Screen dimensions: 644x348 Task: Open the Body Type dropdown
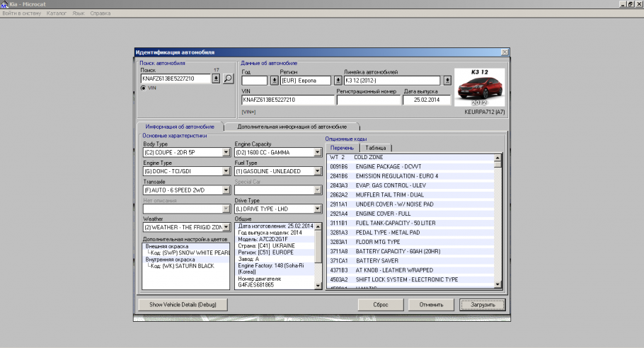[226, 152]
